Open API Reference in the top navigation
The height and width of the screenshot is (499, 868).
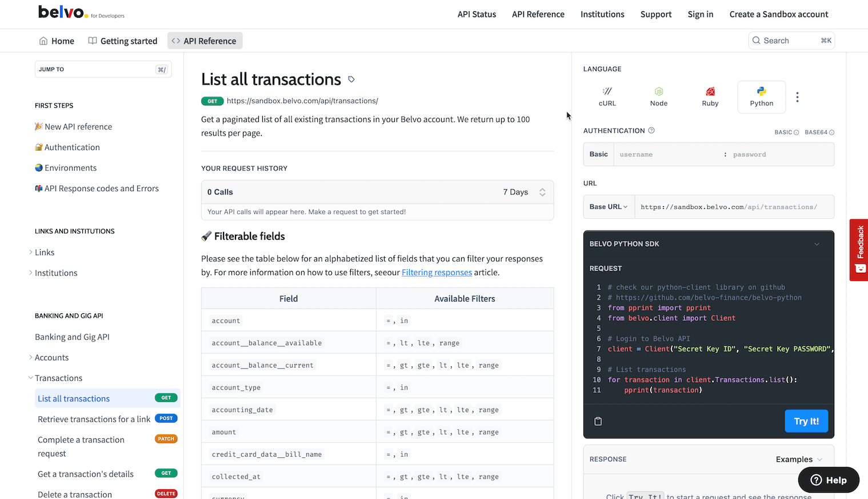[x=538, y=14]
